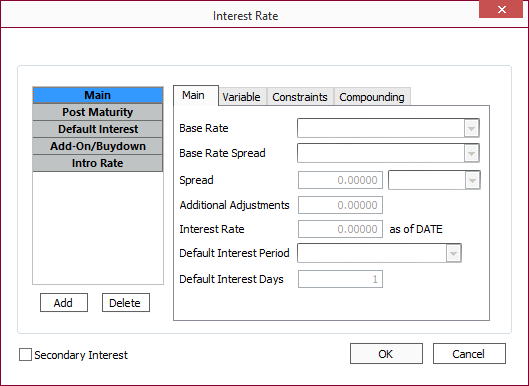Screen dimensions: 529x386
Task: Click the Add button
Action: coord(64,303)
